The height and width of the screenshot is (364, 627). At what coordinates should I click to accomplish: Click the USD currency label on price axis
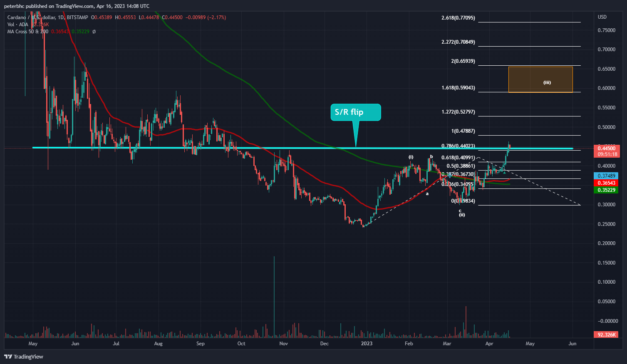coord(602,17)
